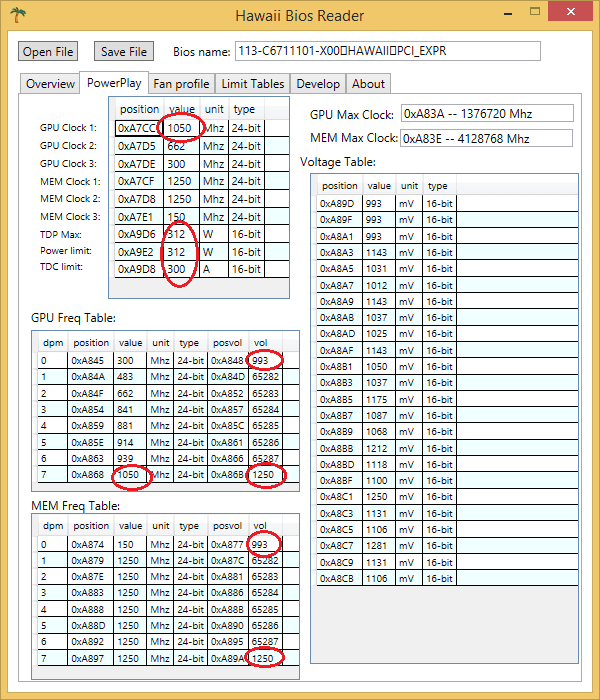The image size is (600, 700).
Task: Select GPU freq value 881
Action: pos(130,425)
